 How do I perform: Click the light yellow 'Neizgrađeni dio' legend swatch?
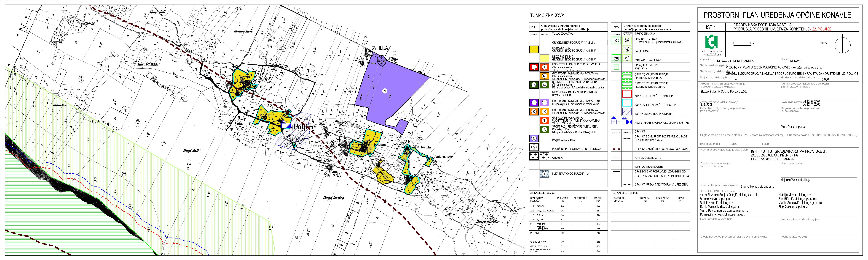point(544,58)
